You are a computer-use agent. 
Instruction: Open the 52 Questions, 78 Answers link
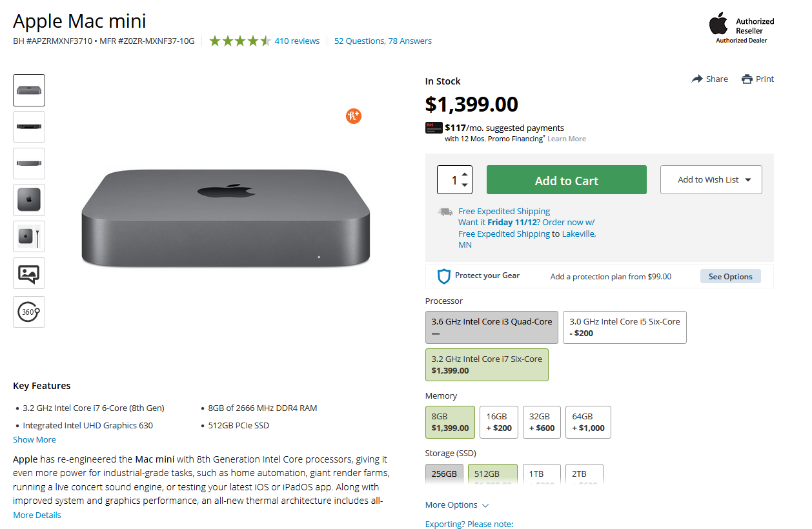[383, 41]
